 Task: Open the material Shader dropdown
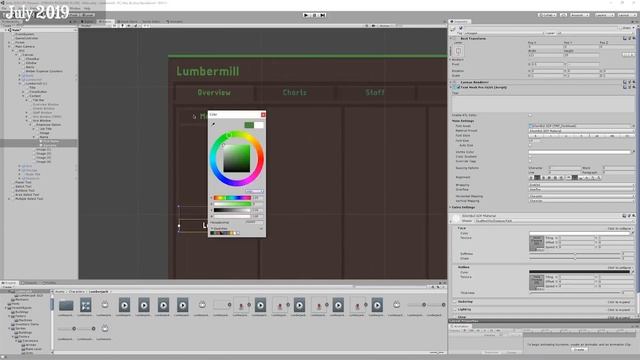[555, 221]
